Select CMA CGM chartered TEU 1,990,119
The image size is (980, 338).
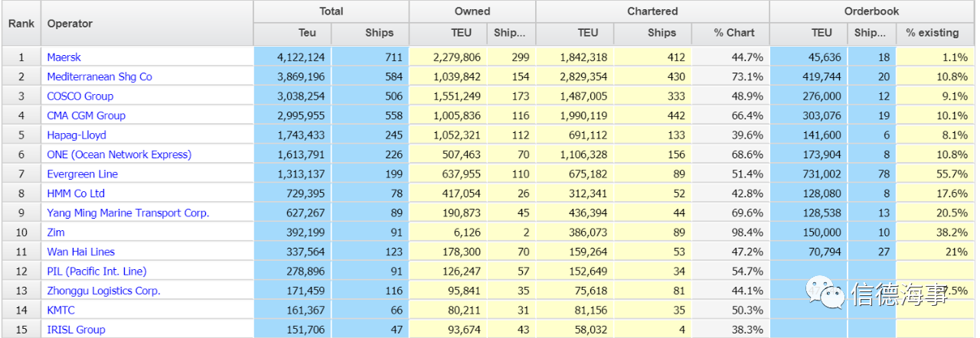[575, 115]
